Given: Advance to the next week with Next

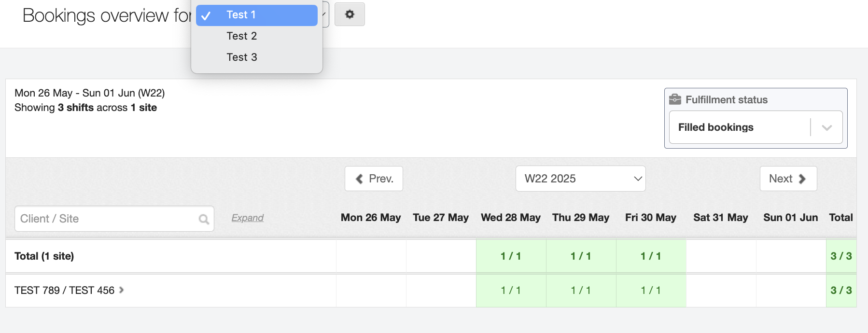Looking at the screenshot, I should click(x=788, y=179).
